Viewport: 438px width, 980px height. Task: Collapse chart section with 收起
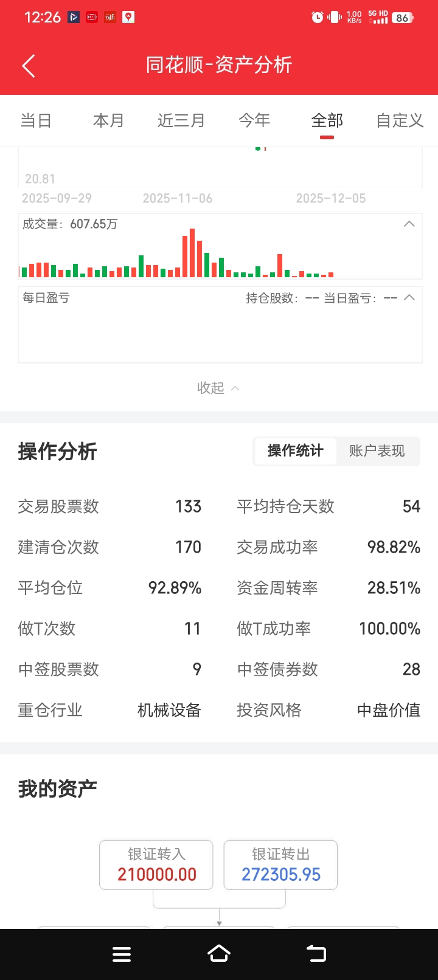[218, 388]
